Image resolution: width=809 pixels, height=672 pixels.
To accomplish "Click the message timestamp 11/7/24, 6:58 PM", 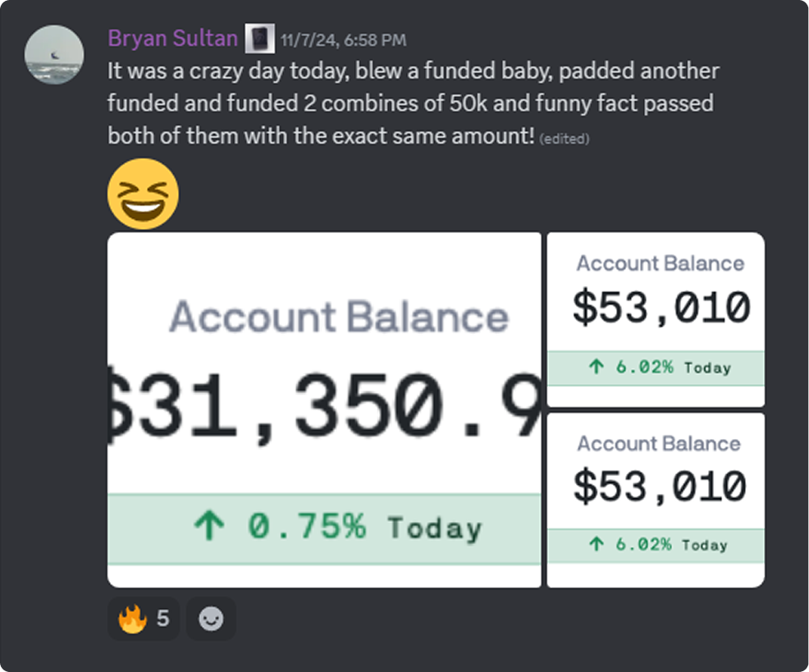I will tap(344, 40).
